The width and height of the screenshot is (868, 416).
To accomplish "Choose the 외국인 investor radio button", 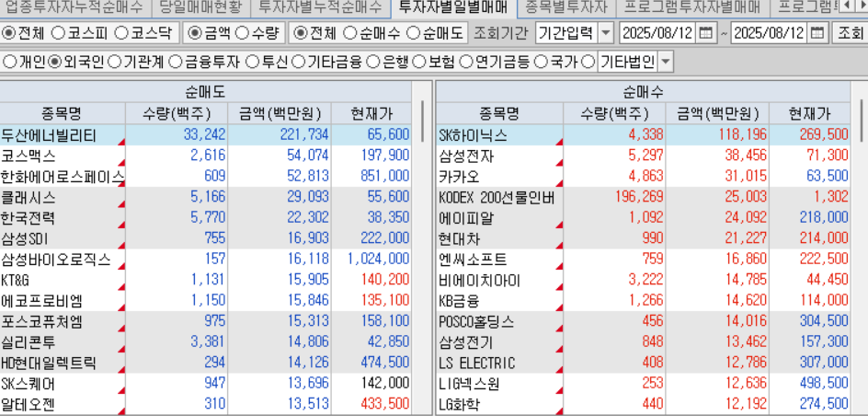I will point(55,62).
